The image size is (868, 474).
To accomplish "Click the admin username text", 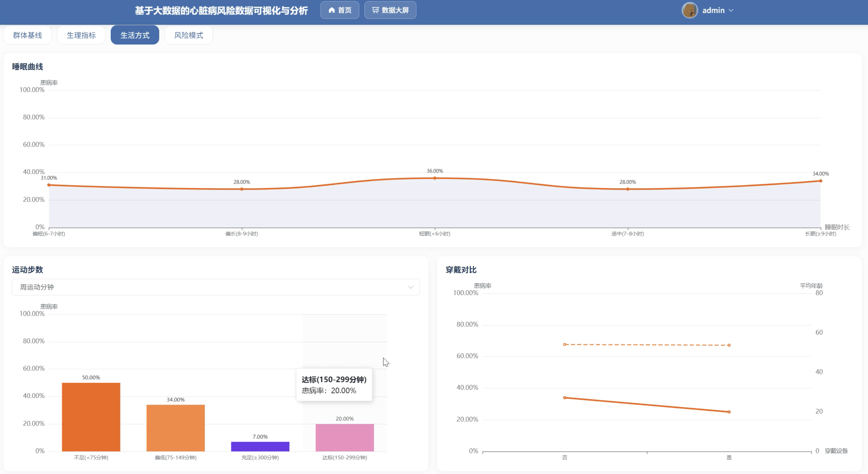I will tap(713, 10).
